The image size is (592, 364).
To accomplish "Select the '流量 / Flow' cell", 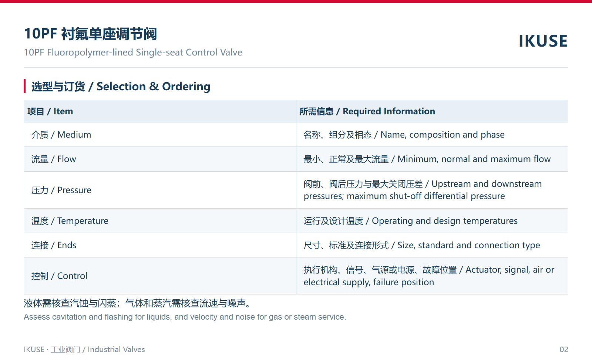I will (x=160, y=159).
